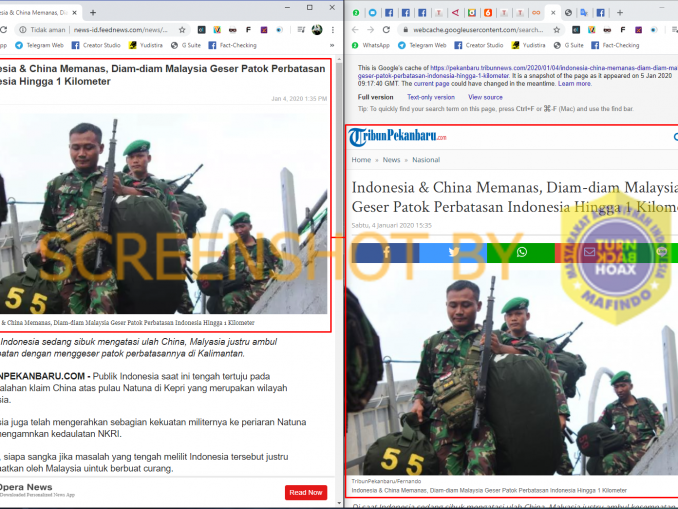The image size is (678, 509).
Task: Close the 'China Memanas' tab in left window
Action: tap(74, 13)
